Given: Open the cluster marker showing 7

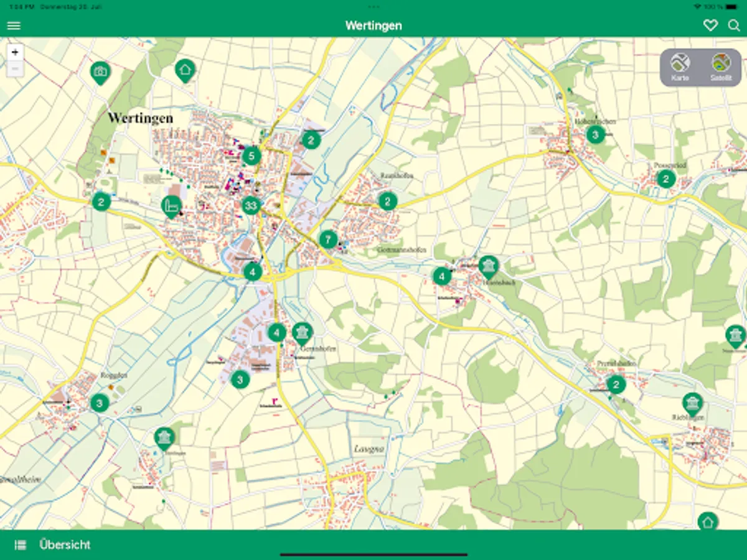Looking at the screenshot, I should click(x=328, y=239).
